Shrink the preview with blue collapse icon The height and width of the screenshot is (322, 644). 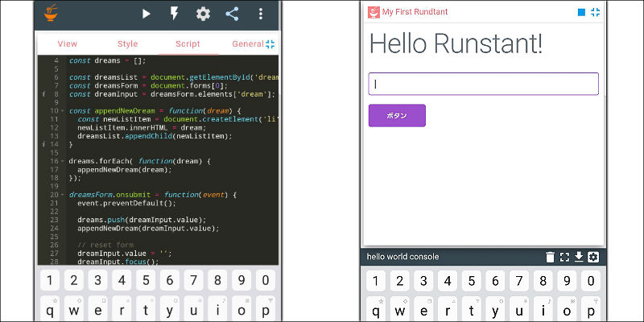[x=595, y=12]
